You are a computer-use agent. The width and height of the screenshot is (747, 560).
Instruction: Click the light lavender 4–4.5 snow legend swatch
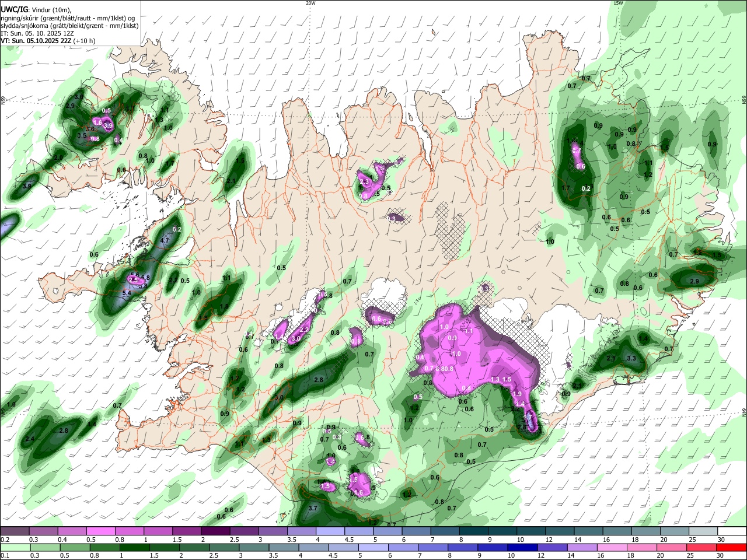click(x=329, y=531)
